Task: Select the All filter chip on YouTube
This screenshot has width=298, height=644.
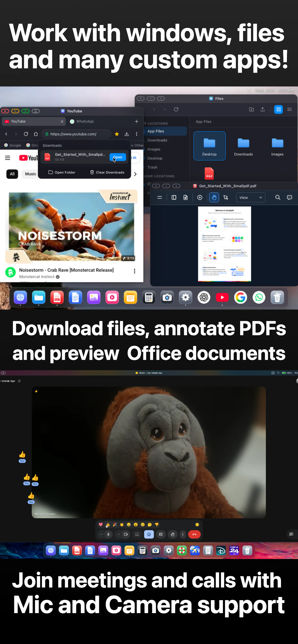Action: 12,174
